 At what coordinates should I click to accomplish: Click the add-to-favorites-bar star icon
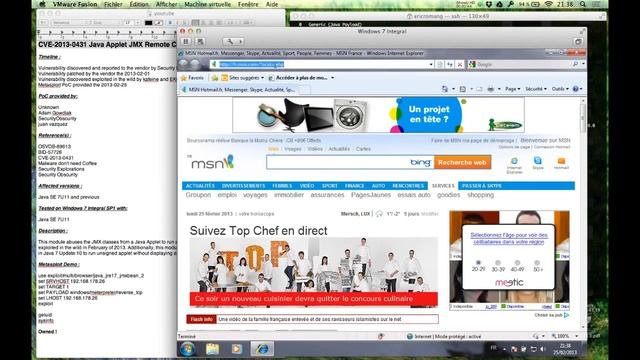click(215, 78)
